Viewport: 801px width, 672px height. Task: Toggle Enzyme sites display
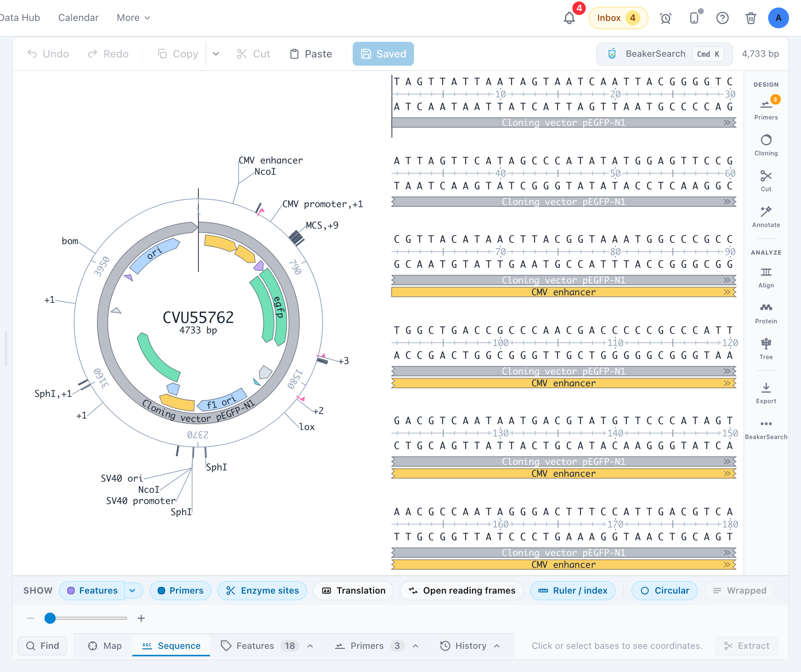[262, 591]
